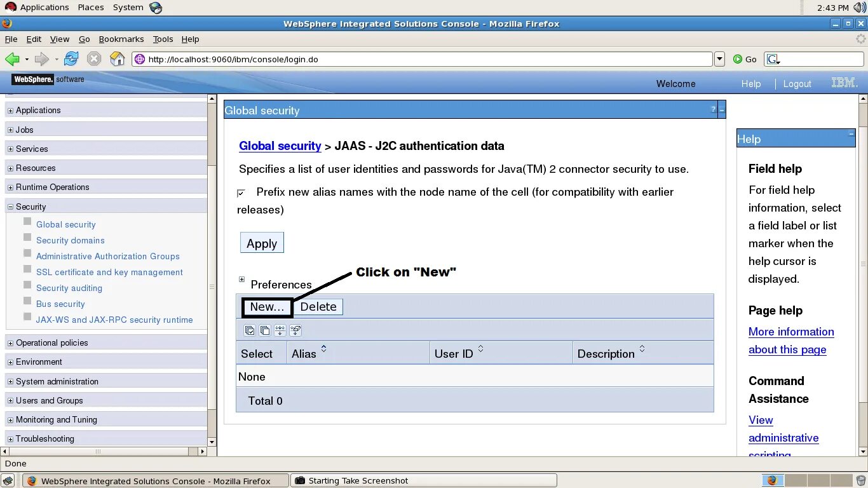Toggle the Prefix new alias names checkbox

tap(241, 193)
